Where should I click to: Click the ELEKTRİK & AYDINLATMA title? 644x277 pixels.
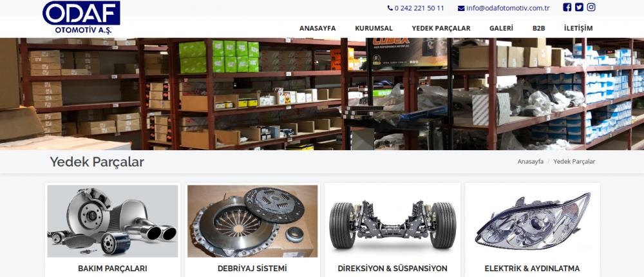tap(533, 269)
